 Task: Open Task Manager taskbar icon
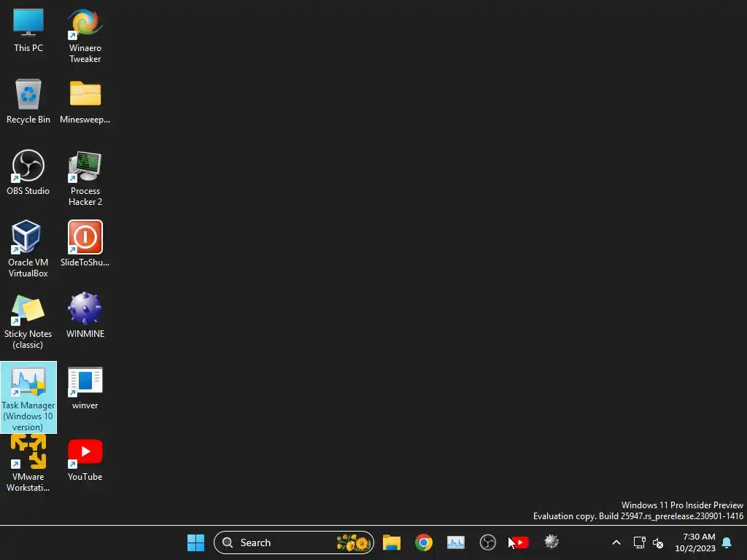click(x=456, y=542)
